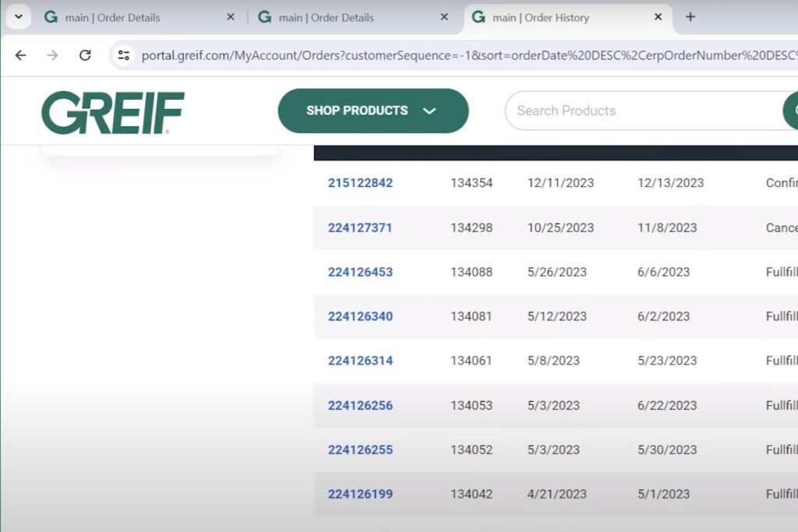
Task: Click the portal.greif.com address bar URL
Action: pos(469,55)
